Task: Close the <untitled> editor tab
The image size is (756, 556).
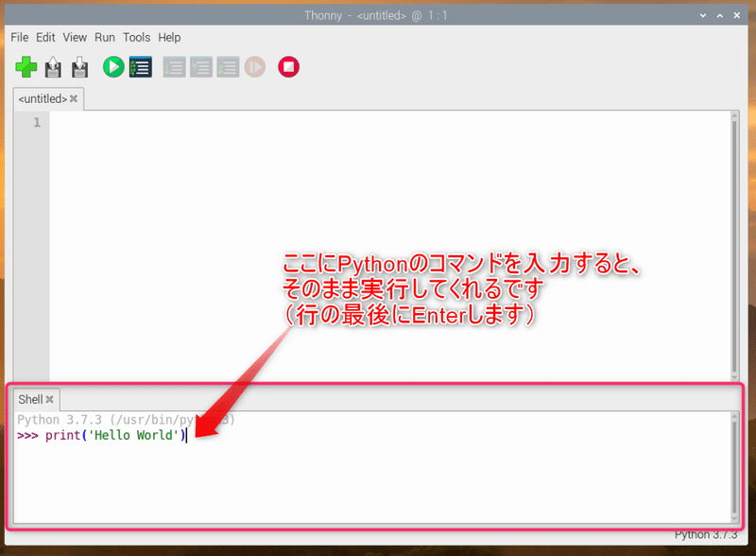Action: click(74, 98)
